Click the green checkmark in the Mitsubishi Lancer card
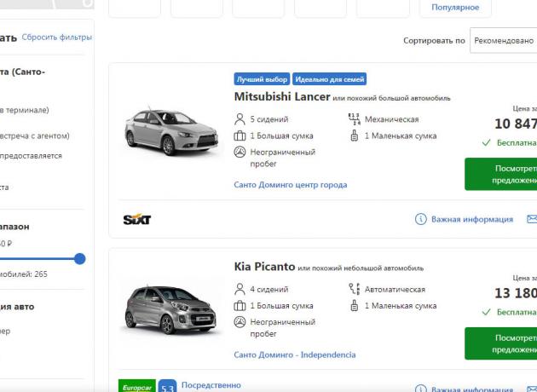The height and width of the screenshot is (392, 537). [487, 142]
